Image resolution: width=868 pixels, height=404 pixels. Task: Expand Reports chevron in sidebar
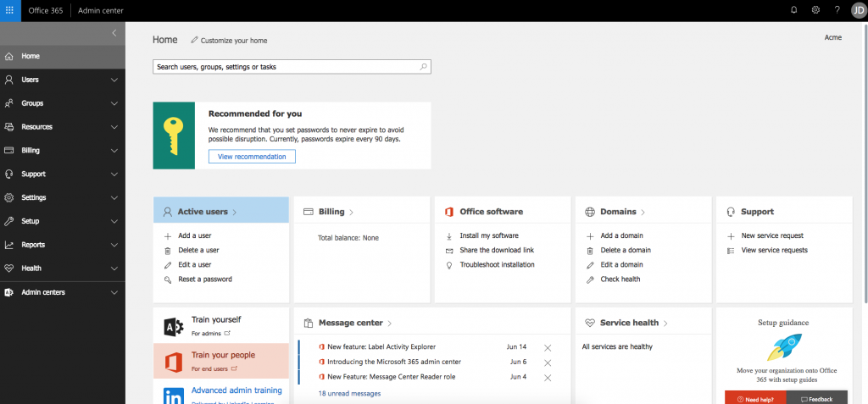(114, 245)
